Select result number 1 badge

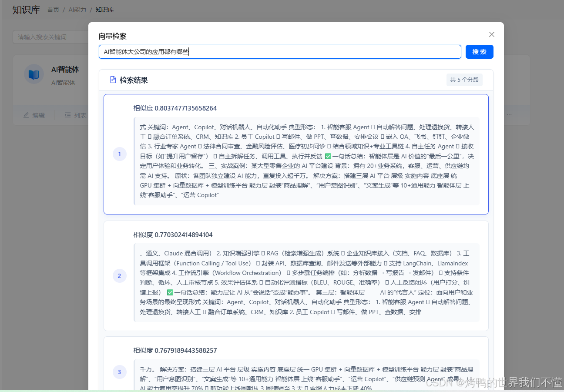point(119,154)
